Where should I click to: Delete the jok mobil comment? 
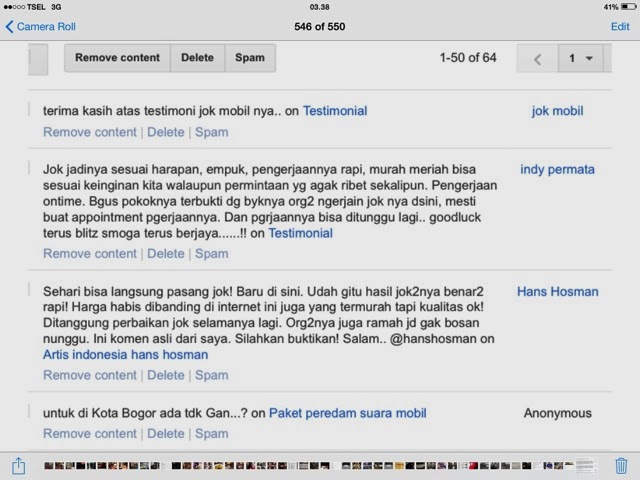pos(166,132)
